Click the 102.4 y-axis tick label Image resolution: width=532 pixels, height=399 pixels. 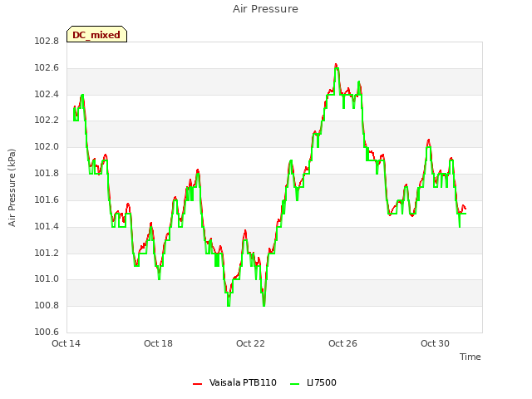coord(47,94)
